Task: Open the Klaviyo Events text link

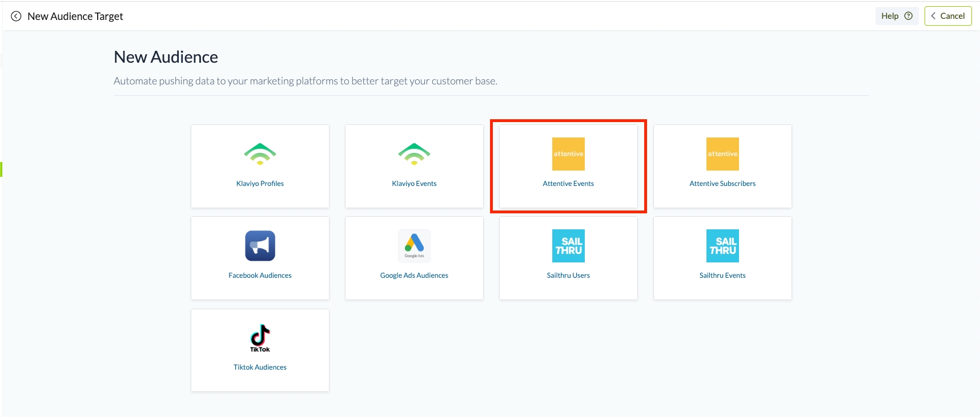Action: point(414,184)
